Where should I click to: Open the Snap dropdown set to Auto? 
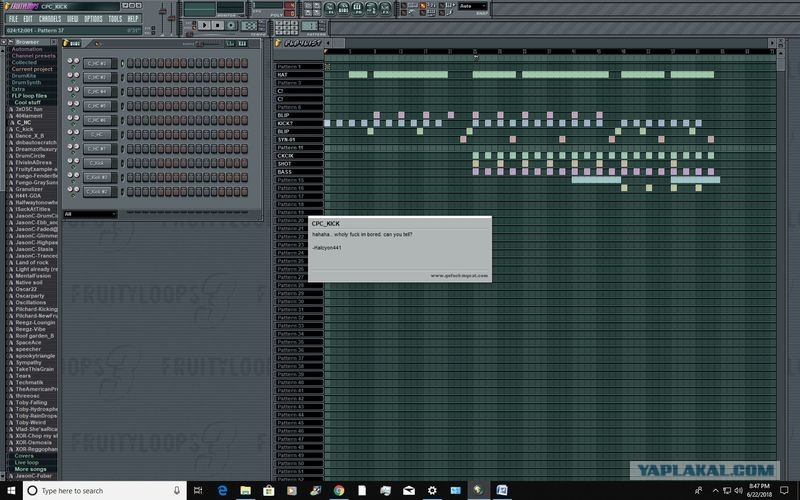[x=473, y=6]
